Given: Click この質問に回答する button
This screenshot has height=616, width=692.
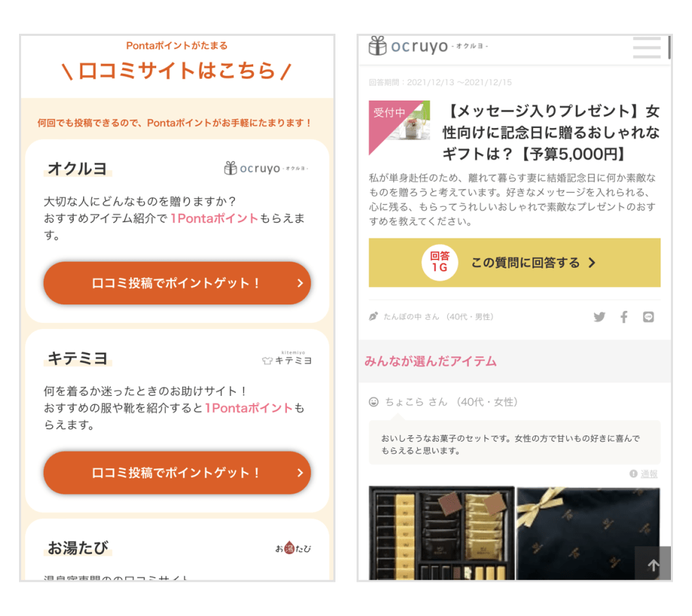Looking at the screenshot, I should coord(515,262).
